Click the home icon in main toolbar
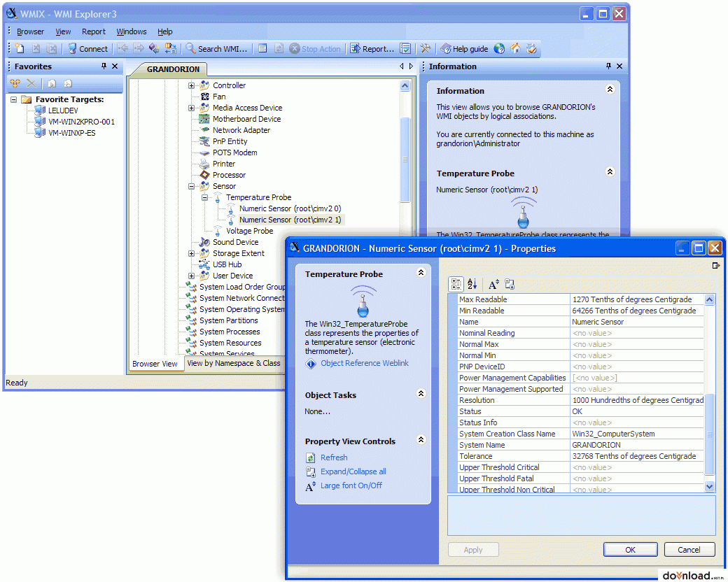 515,48
